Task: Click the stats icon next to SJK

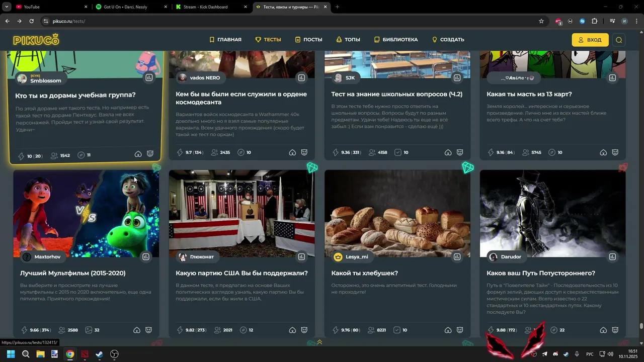Action: point(457,77)
